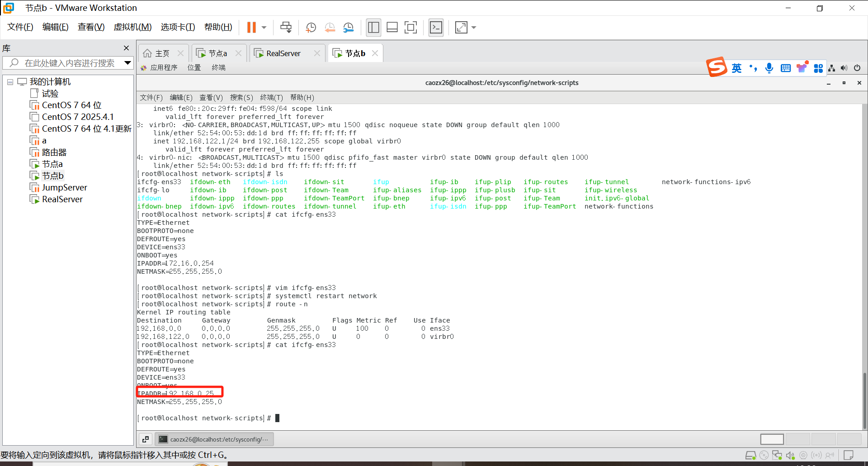This screenshot has width=868, height=466.
Task: Click guest volume speaker icon
Action: (844, 68)
